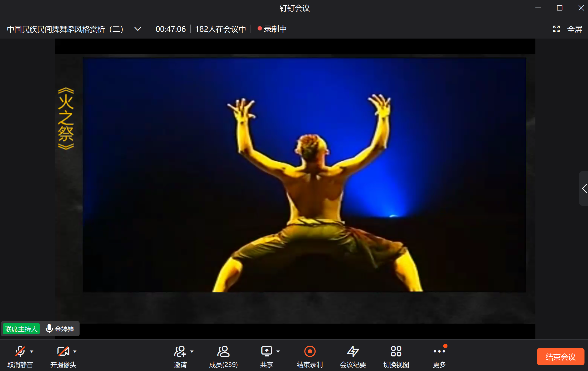Minimize the 钉钉会议 window

[x=538, y=8]
